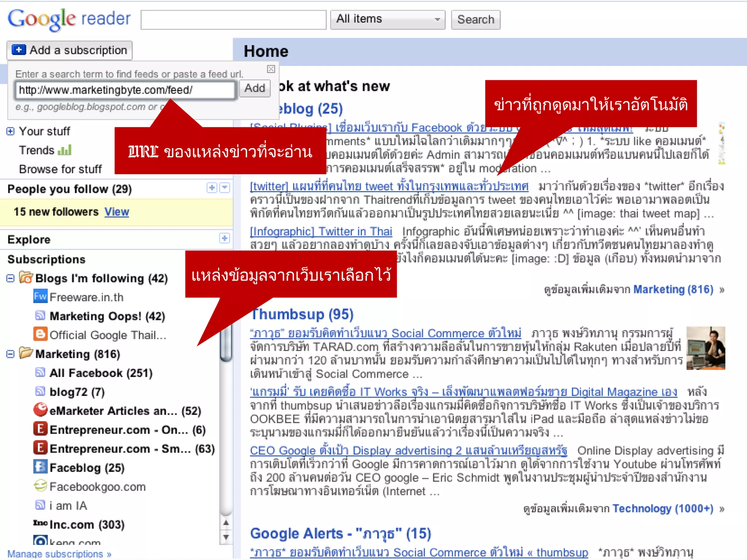Open the All items dropdown

[388, 19]
